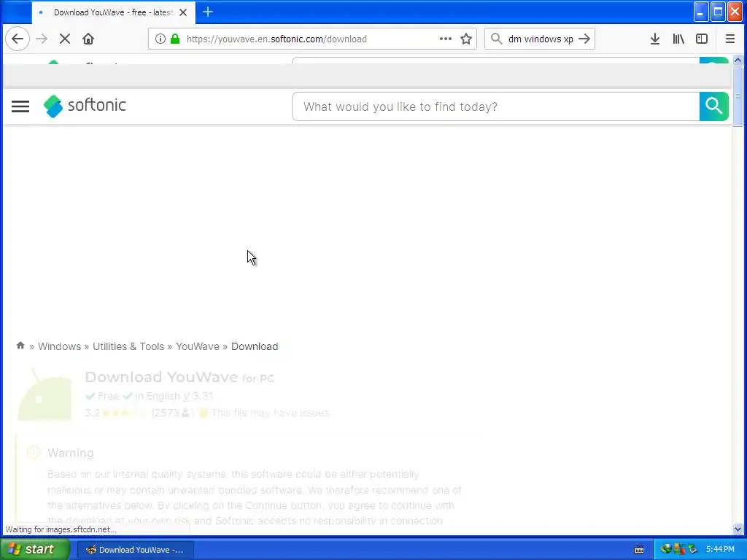Click the Warning heading text
This screenshot has width=747, height=560.
pyautogui.click(x=71, y=453)
